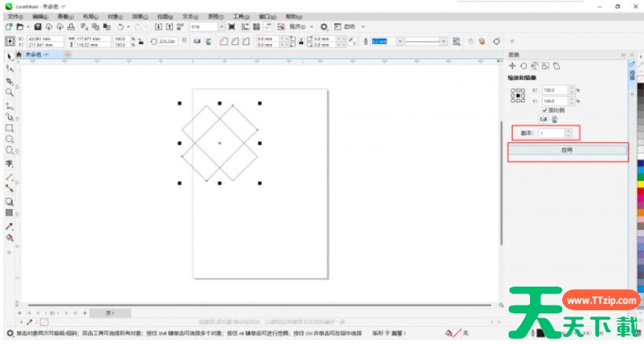Image resolution: width=644 pixels, height=344 pixels.
Task: Click the Save icon in standard toolbar
Action: pos(38,27)
